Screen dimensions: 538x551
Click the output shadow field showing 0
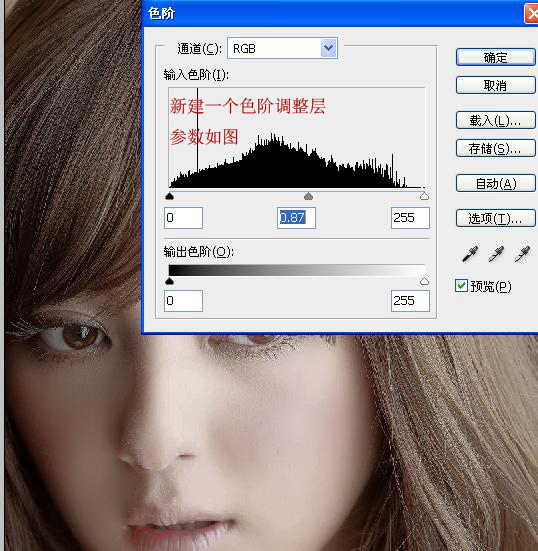pos(183,301)
